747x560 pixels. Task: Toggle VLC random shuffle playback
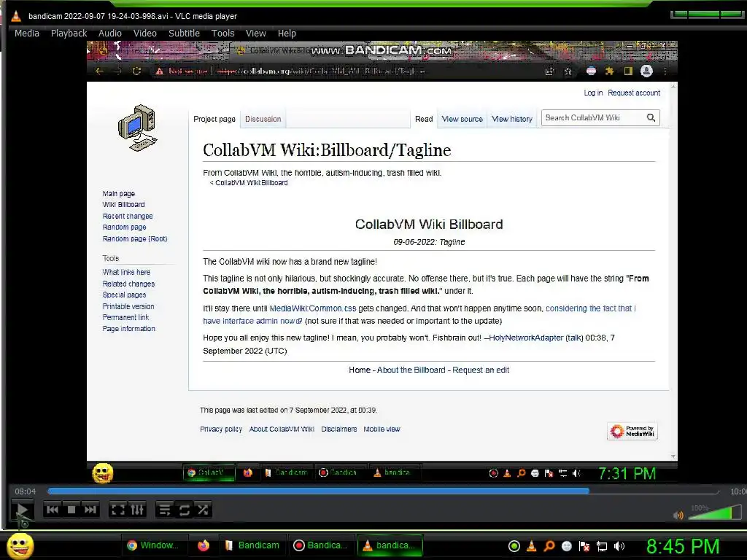pyautogui.click(x=203, y=510)
